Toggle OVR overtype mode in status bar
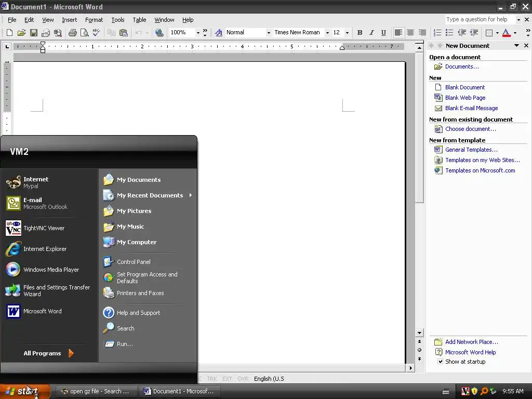 point(243,379)
